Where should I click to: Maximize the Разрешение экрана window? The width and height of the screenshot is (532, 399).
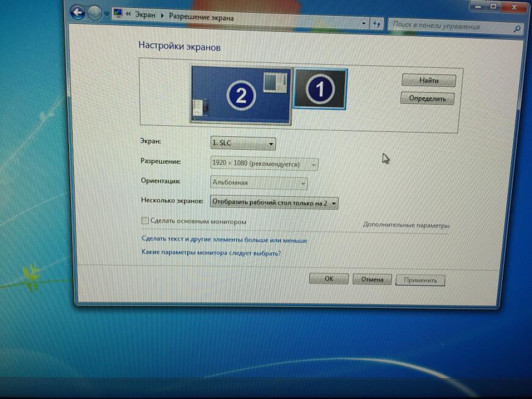[x=493, y=6]
